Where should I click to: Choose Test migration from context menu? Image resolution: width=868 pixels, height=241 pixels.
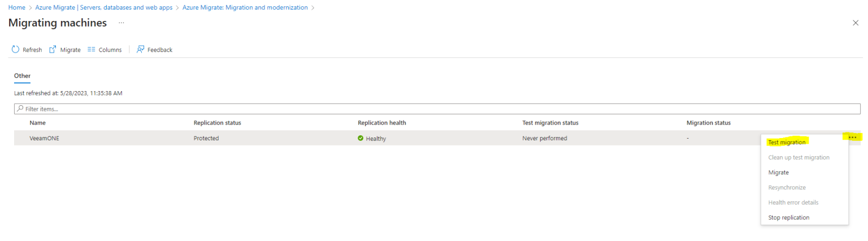point(787,143)
